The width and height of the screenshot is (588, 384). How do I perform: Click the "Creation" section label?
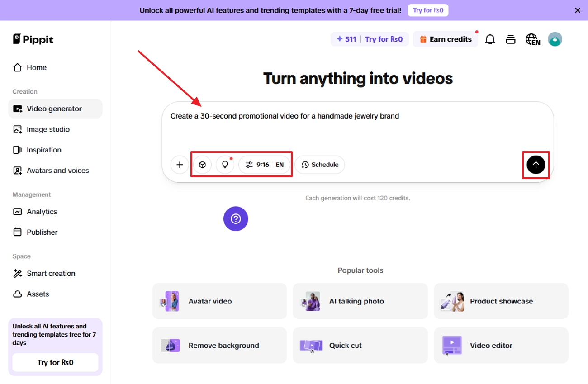tap(25, 91)
